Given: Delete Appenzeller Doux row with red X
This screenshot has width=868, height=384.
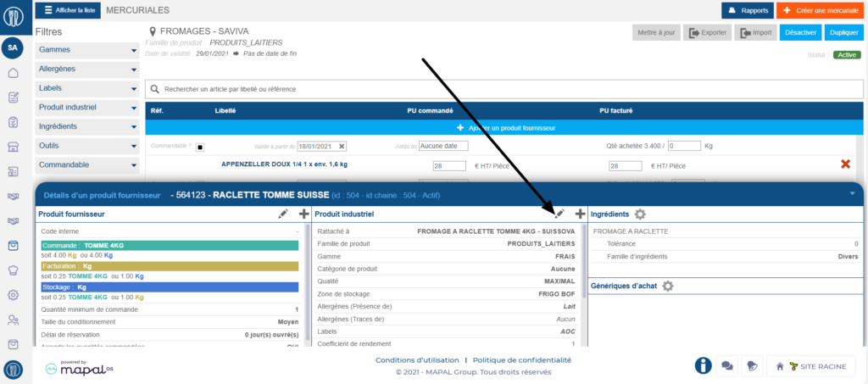Looking at the screenshot, I should click(845, 164).
